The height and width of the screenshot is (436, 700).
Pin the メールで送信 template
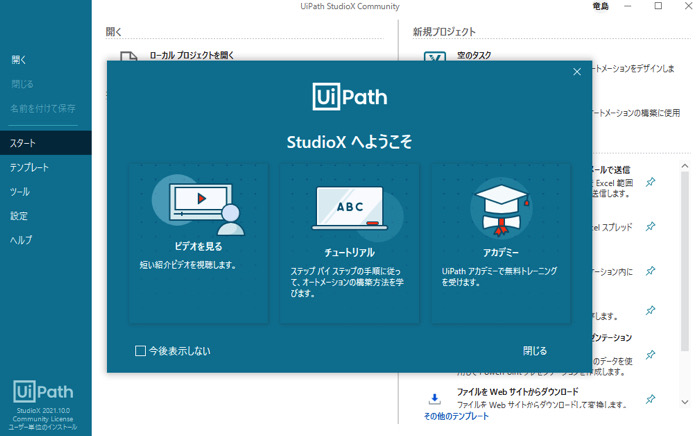[650, 182]
